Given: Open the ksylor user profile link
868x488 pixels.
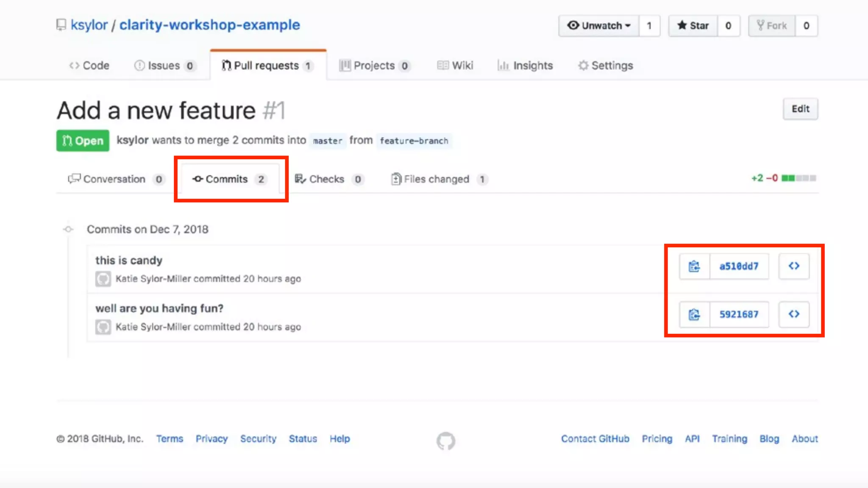Looking at the screenshot, I should pos(89,25).
